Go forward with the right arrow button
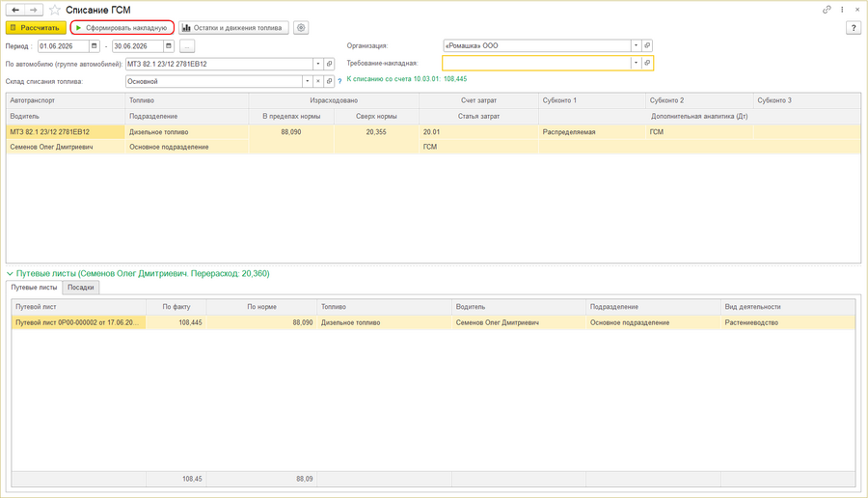This screenshot has height=498, width=868. point(34,10)
